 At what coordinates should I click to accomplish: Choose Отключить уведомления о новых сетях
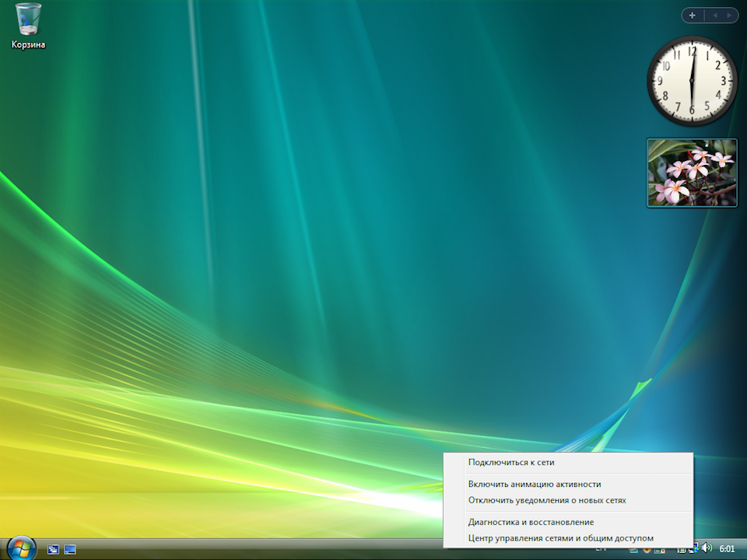tap(547, 500)
